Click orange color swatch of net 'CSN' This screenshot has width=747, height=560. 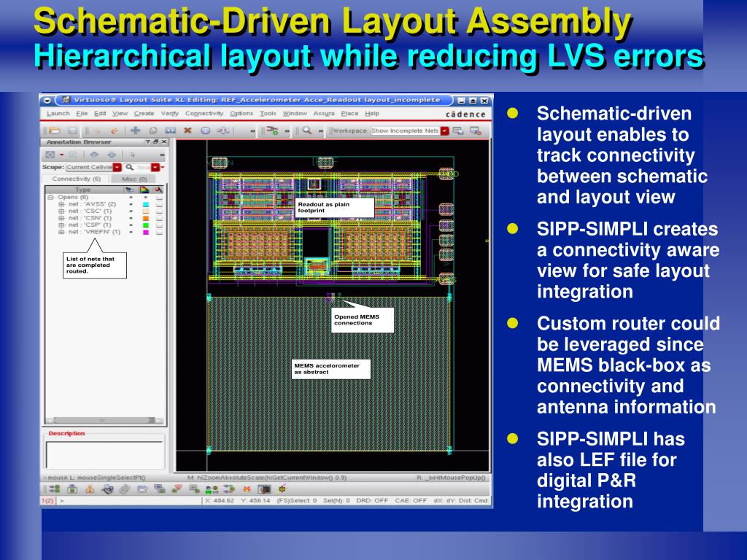point(146,218)
